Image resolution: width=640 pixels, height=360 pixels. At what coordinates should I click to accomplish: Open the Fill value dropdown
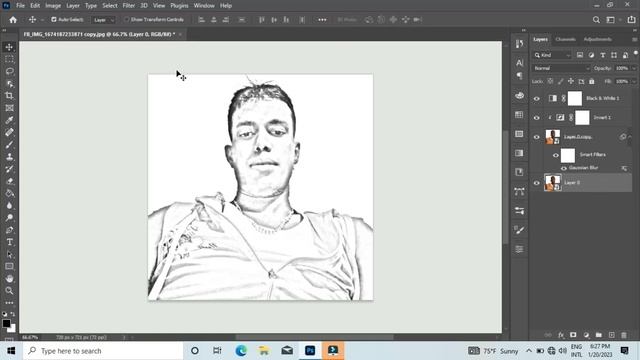pyautogui.click(x=633, y=81)
